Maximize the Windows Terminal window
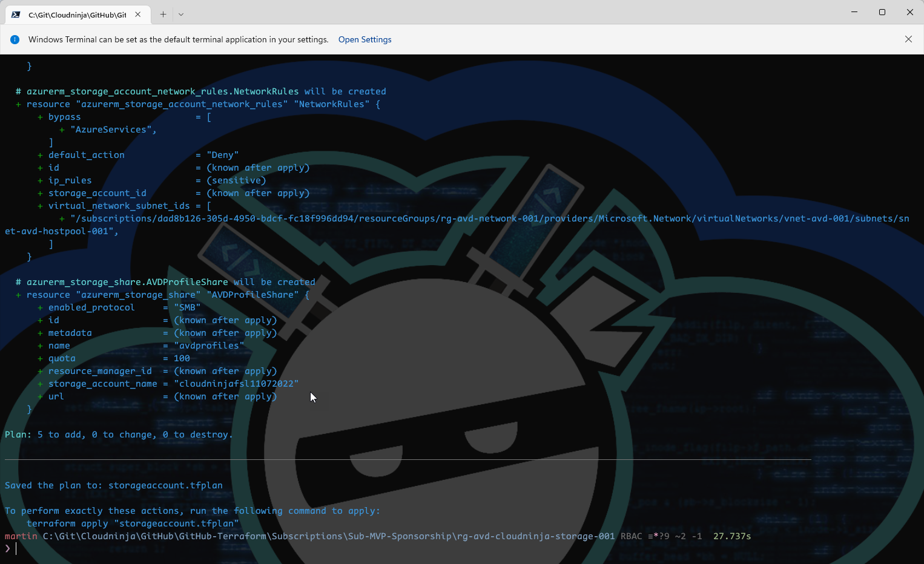This screenshot has height=564, width=924. pos(882,12)
